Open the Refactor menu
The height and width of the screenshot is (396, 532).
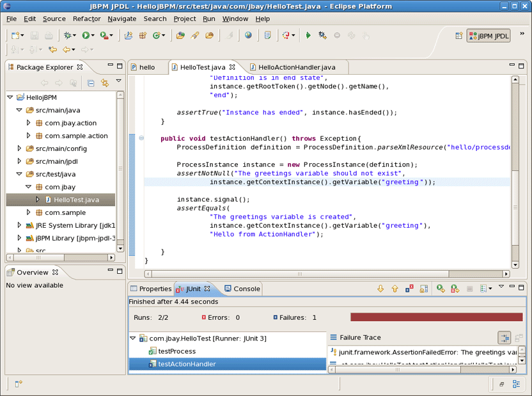tap(87, 19)
